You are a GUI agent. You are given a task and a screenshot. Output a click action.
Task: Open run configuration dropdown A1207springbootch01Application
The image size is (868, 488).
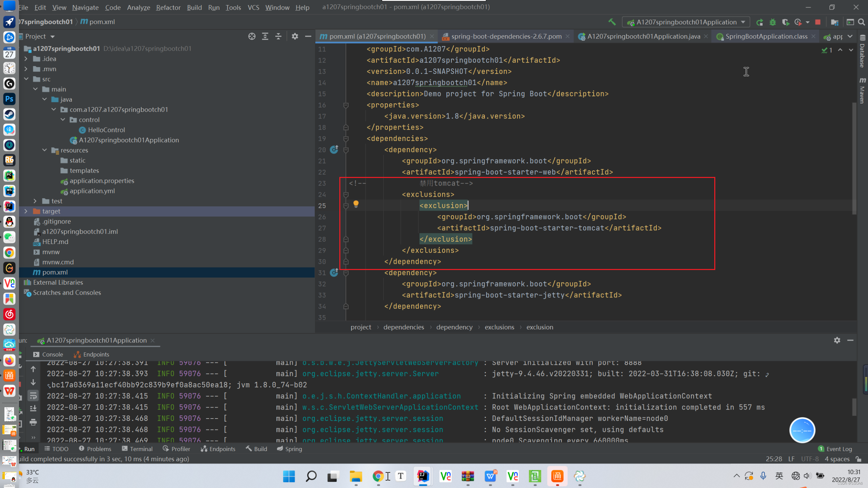coord(686,22)
